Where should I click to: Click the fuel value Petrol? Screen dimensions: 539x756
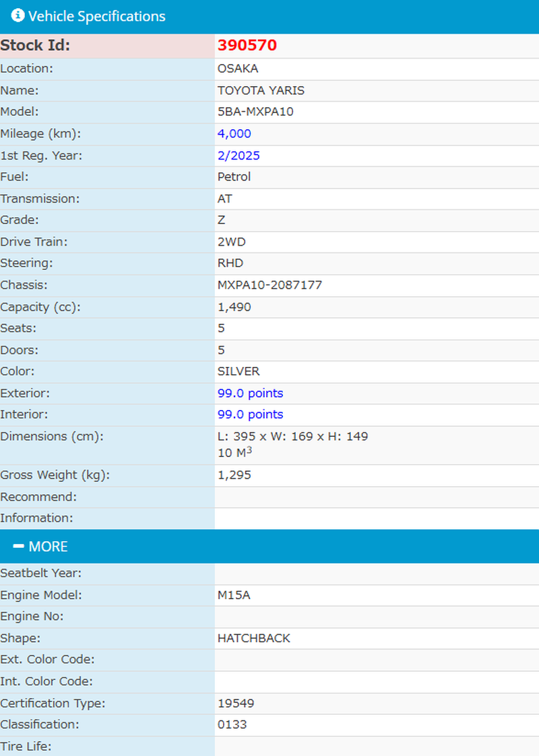pyautogui.click(x=234, y=176)
